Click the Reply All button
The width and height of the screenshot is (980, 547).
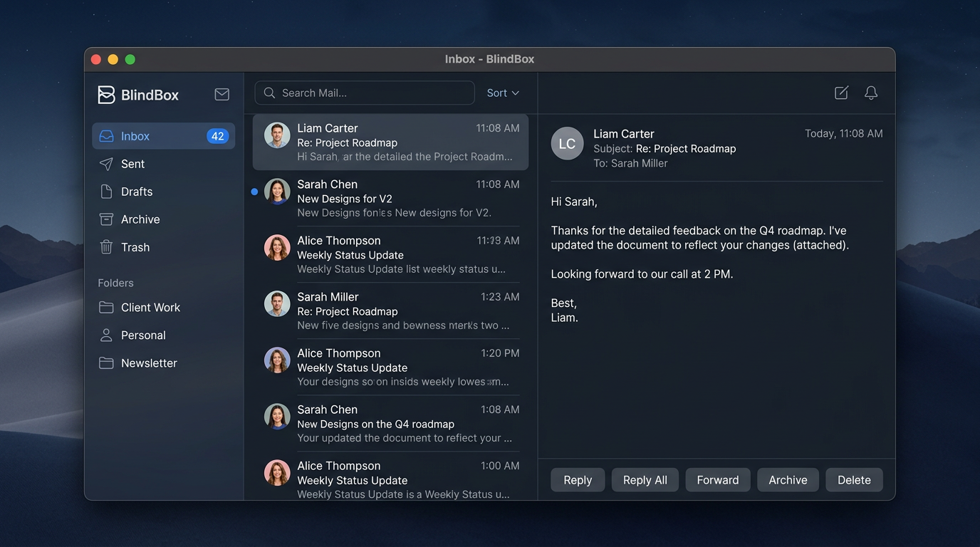click(644, 479)
